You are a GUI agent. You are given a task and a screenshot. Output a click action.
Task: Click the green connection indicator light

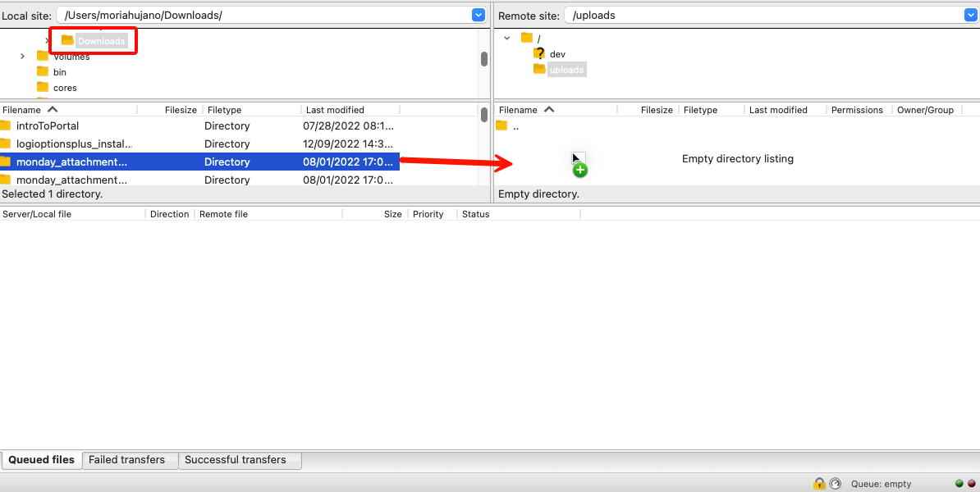(x=959, y=483)
